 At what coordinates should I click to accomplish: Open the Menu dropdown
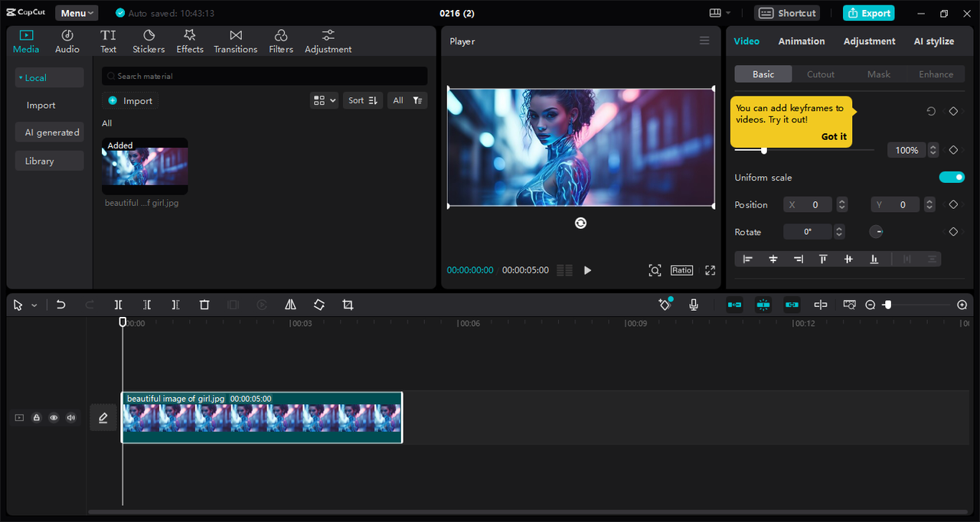(x=77, y=13)
